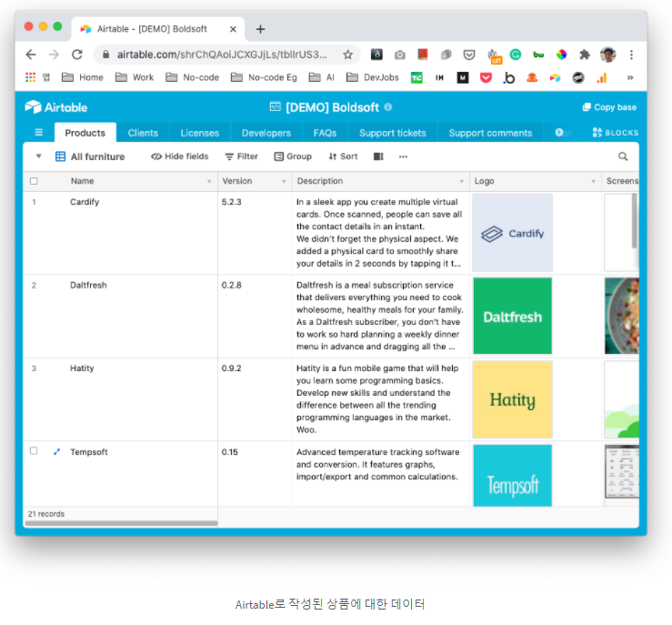Open the DevJobs bookmarks folder
The image size is (672, 625).
[x=373, y=77]
